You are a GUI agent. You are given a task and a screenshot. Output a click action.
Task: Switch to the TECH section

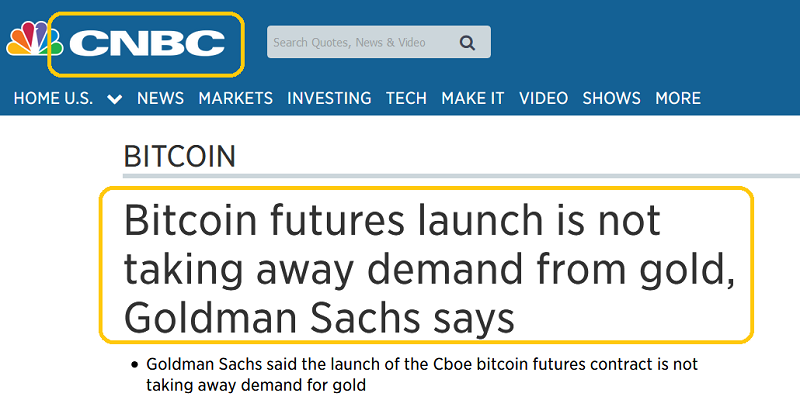point(406,98)
